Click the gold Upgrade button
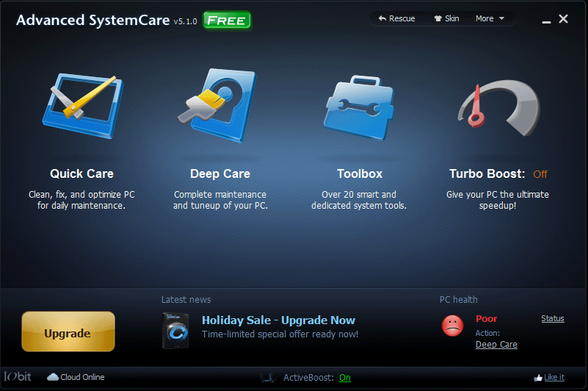Screen dimensions: 588x391 pos(68,331)
